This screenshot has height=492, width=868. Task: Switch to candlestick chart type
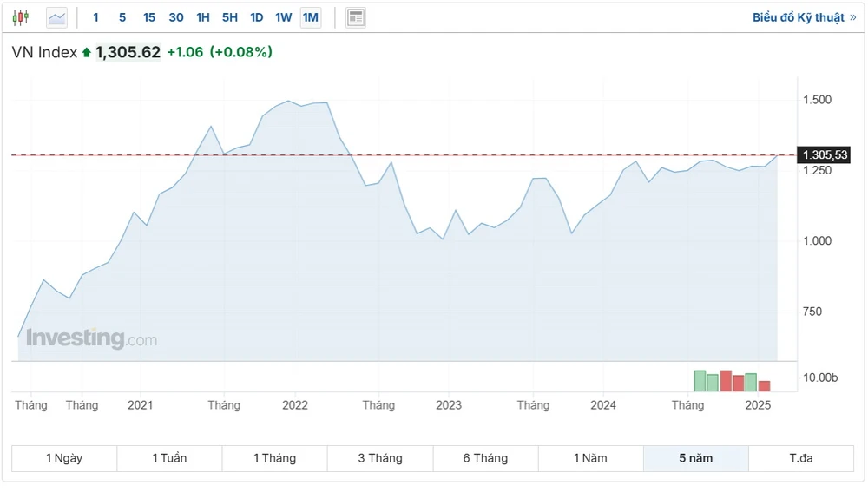[21, 17]
